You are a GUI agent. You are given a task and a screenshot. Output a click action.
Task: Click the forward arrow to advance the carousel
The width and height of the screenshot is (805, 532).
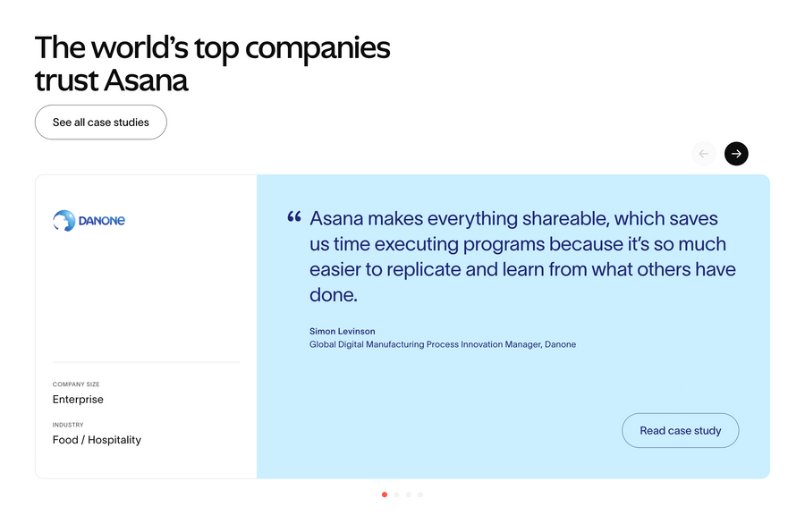(735, 153)
